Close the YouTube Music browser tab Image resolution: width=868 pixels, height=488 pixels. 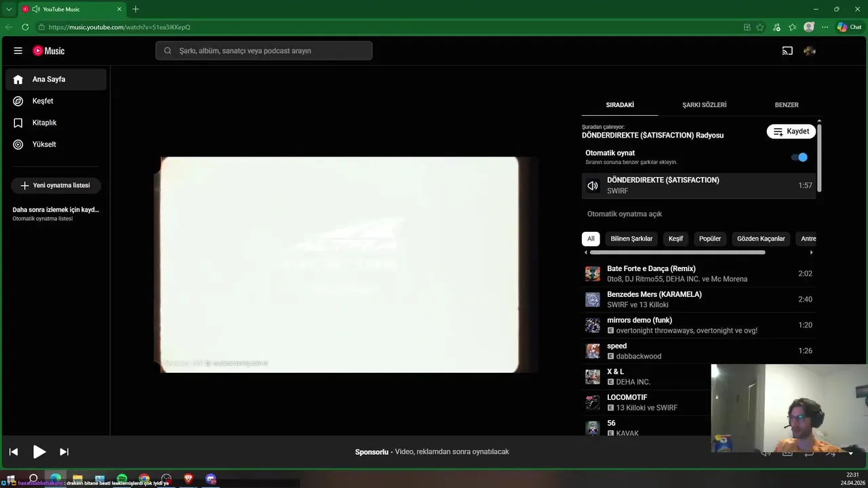pos(119,9)
